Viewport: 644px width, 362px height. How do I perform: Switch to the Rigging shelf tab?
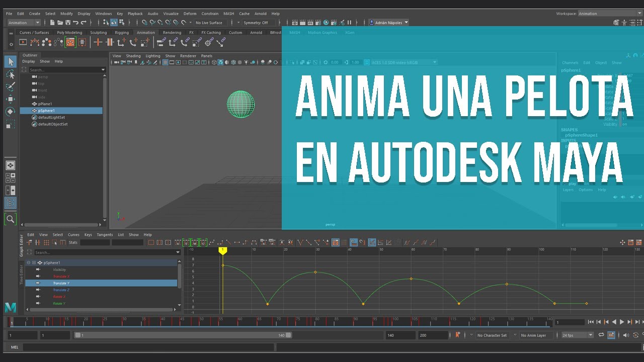(122, 33)
